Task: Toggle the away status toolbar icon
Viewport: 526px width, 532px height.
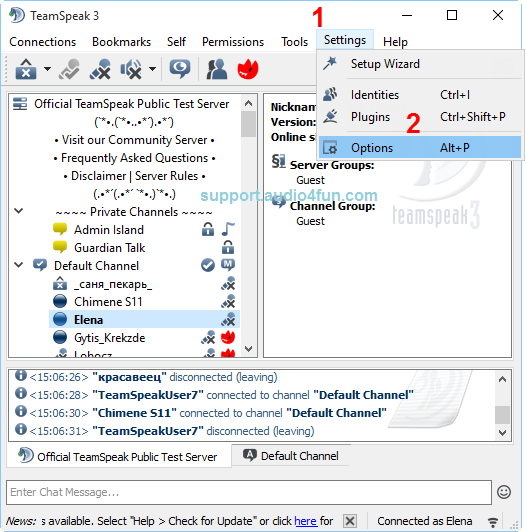Action: [70, 69]
